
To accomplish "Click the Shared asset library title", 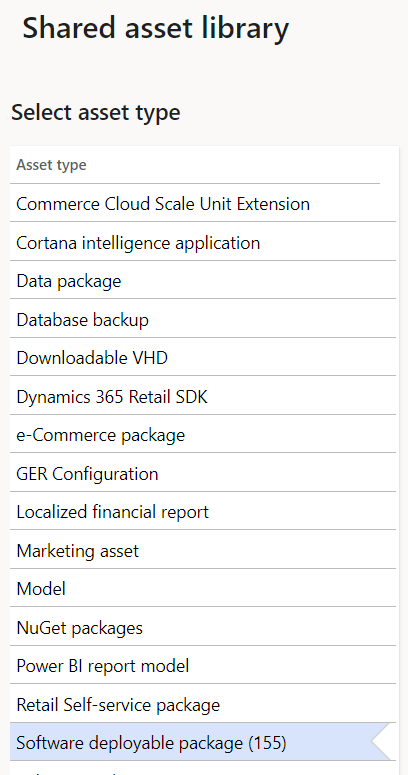I will click(156, 28).
